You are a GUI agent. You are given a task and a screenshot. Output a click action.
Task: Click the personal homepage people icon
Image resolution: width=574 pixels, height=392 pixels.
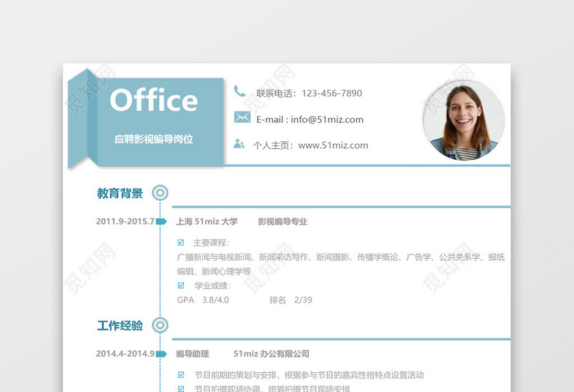pos(239,143)
